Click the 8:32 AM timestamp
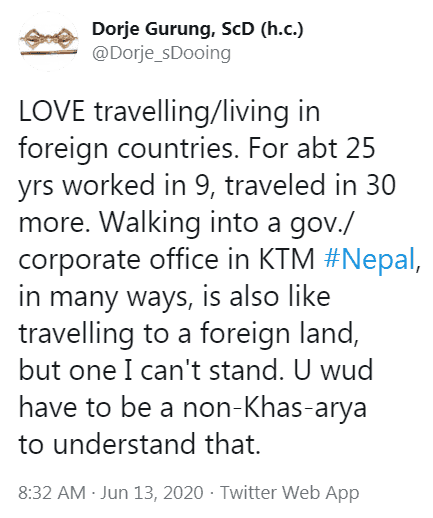Image resolution: width=433 pixels, height=518 pixels. click(52, 493)
